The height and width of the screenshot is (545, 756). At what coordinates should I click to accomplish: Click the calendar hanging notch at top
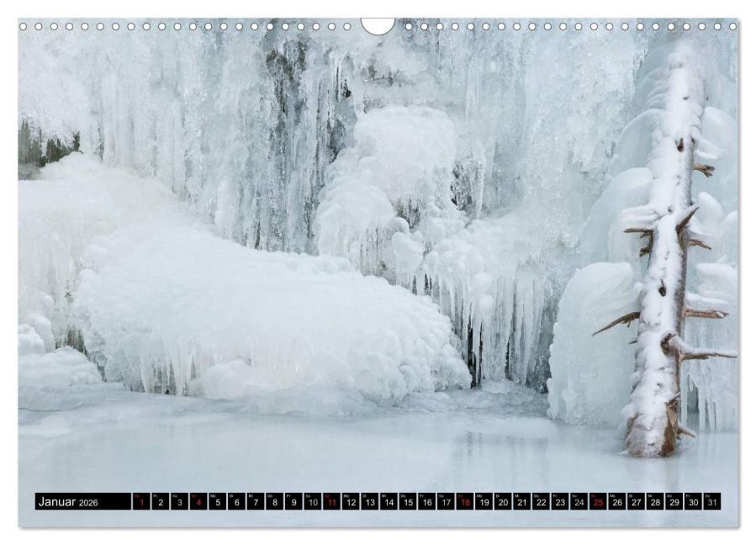point(378,25)
